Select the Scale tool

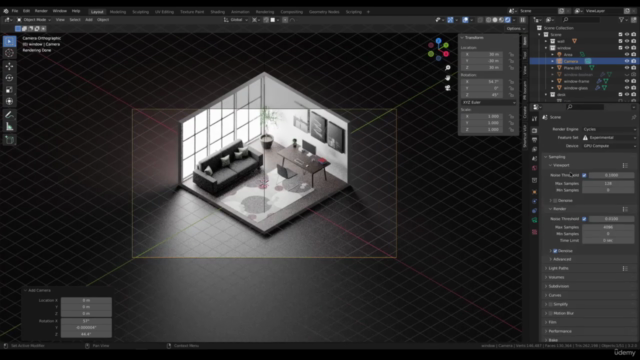pyautogui.click(x=9, y=90)
